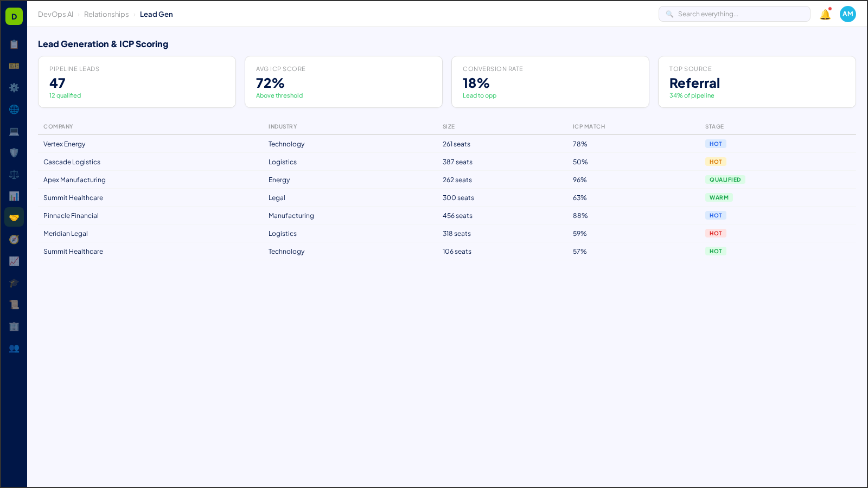Open the scroll document icon
This screenshot has width=868, height=488.
click(x=14, y=304)
